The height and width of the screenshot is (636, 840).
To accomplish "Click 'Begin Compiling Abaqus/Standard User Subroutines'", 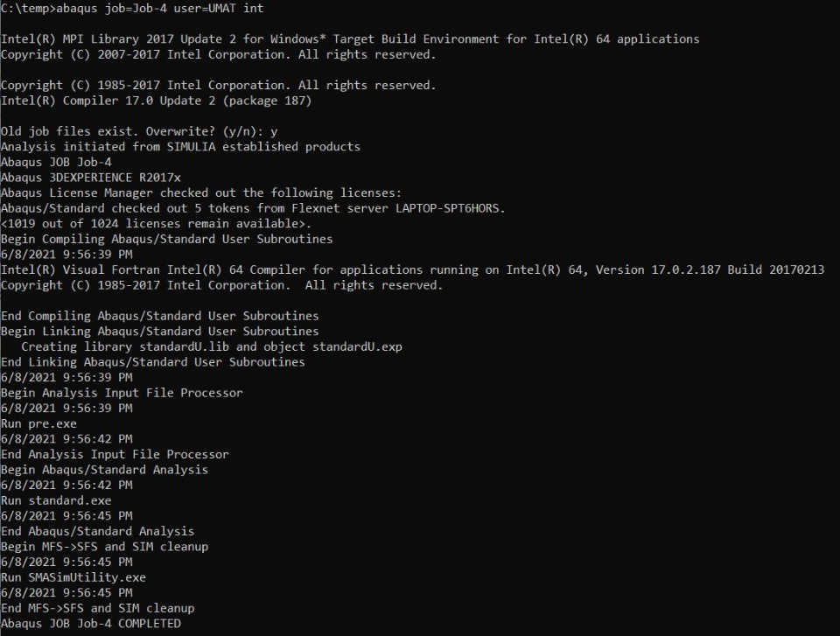I will pos(166,239).
